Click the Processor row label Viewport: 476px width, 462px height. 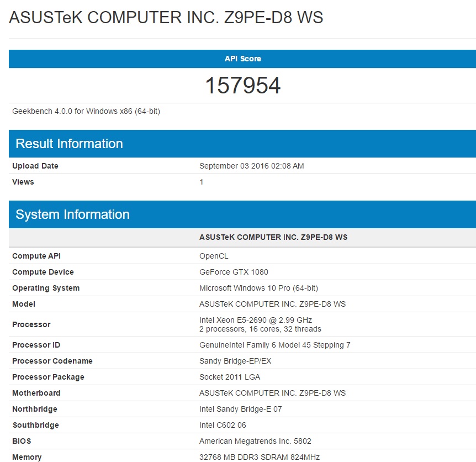(x=31, y=324)
